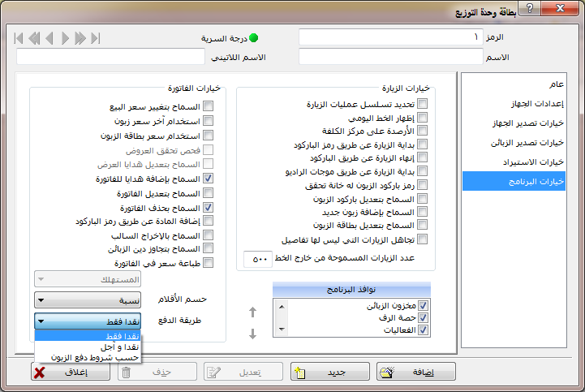
Task: Click the إغلاق button with red X
Action: point(71,372)
